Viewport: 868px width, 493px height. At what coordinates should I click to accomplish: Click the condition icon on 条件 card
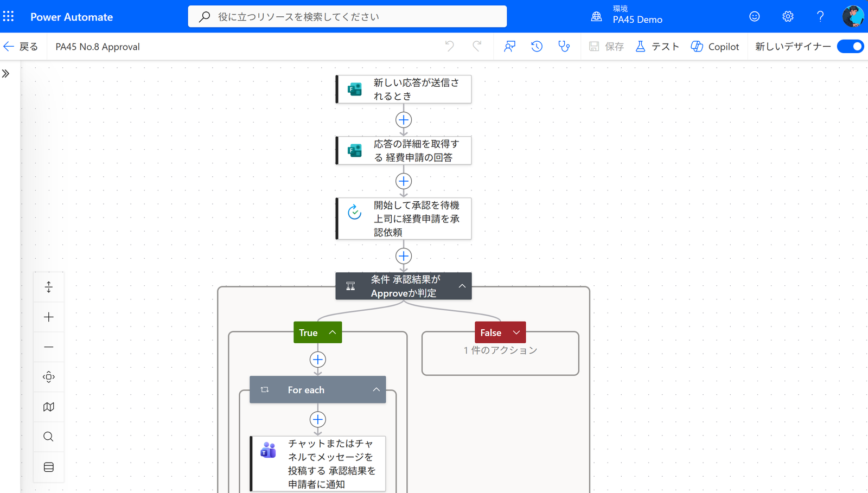(x=351, y=286)
